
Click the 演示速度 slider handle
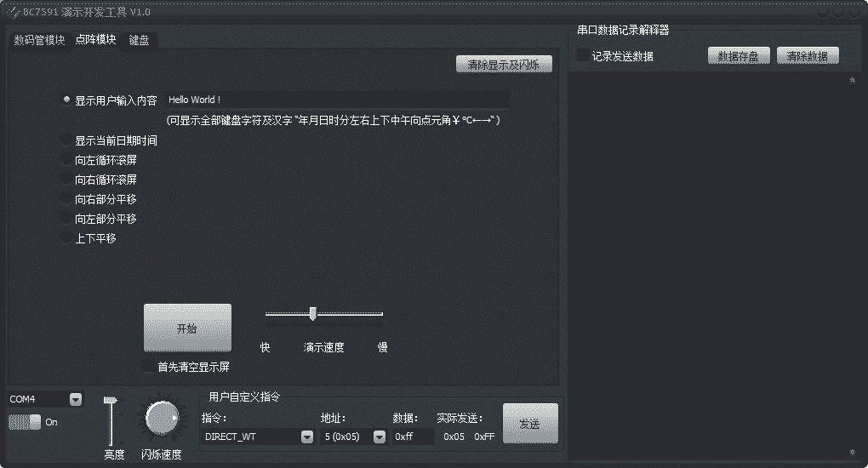[x=313, y=314]
